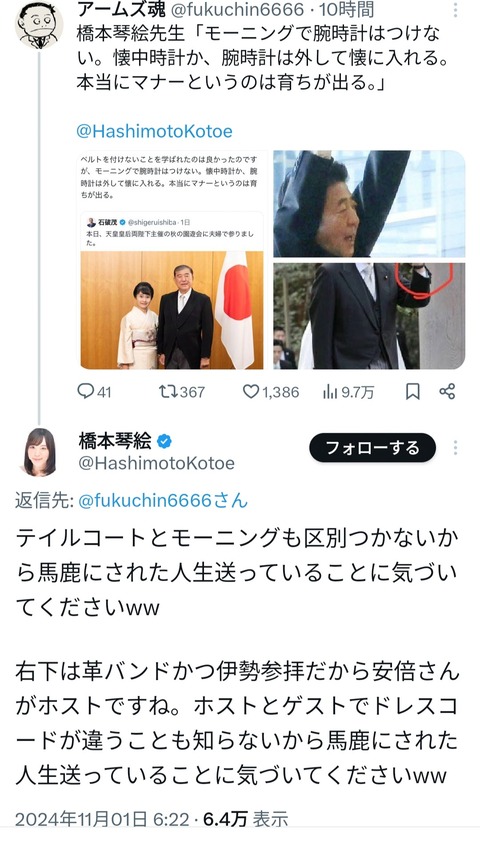Open the reply icon showing 41 comments
Screen dimensions: 480x842
(86, 391)
